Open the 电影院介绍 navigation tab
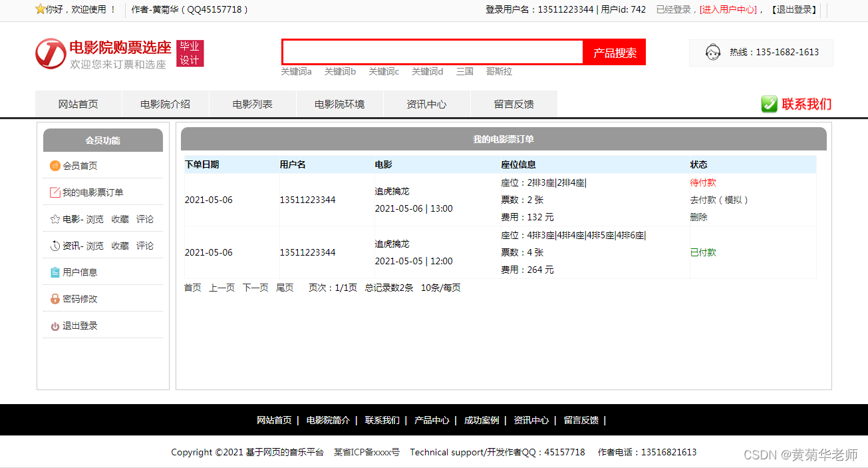 166,104
